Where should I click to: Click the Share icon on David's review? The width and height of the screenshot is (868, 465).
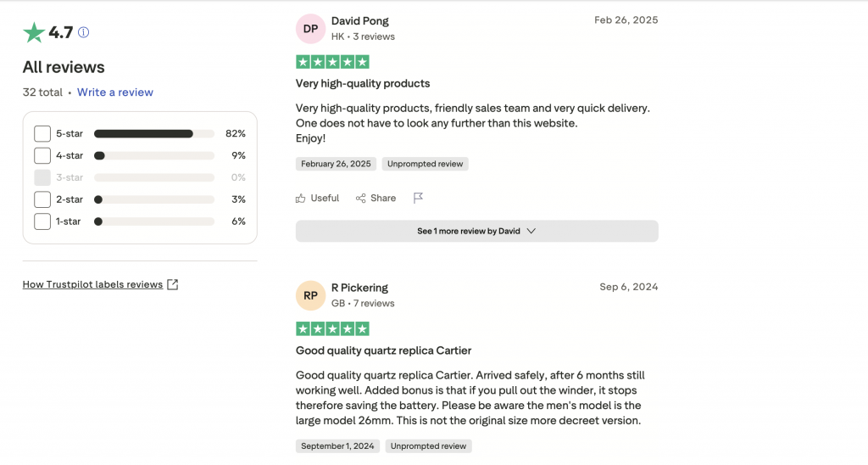(361, 198)
